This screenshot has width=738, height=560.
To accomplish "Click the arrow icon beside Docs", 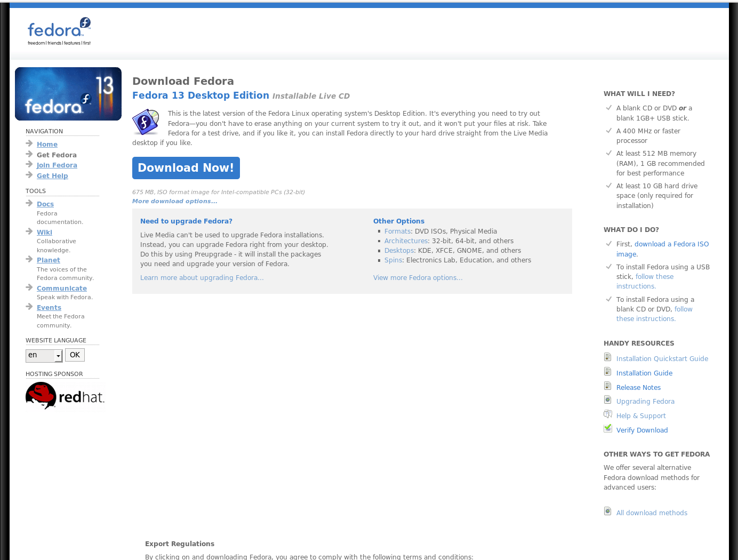I will click(29, 203).
